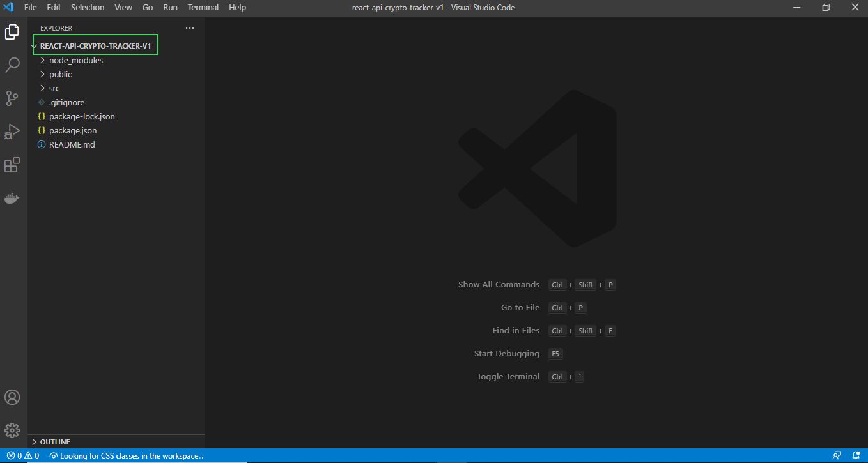Open the Run and Debug view
868x463 pixels.
click(12, 132)
